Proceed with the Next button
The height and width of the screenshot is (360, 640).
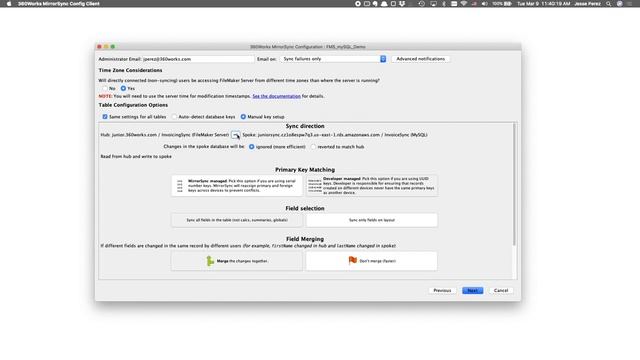point(473,291)
